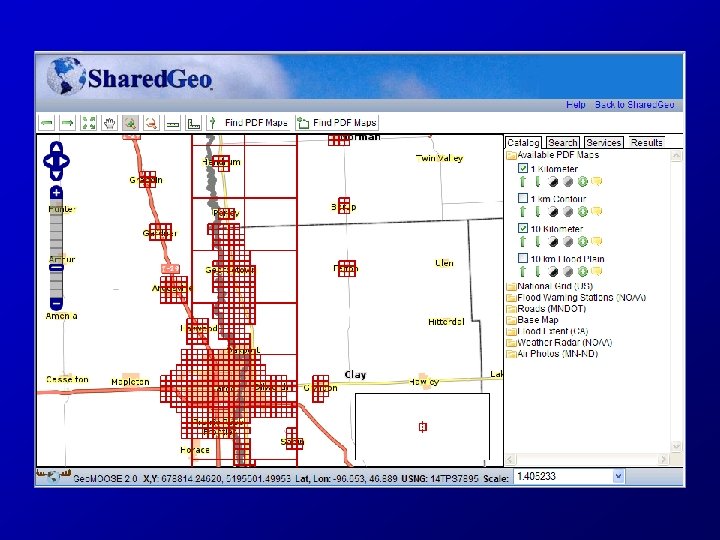The width and height of the screenshot is (720, 540).
Task: Click the catalog panel scroll up arrow
Action: pos(676,157)
